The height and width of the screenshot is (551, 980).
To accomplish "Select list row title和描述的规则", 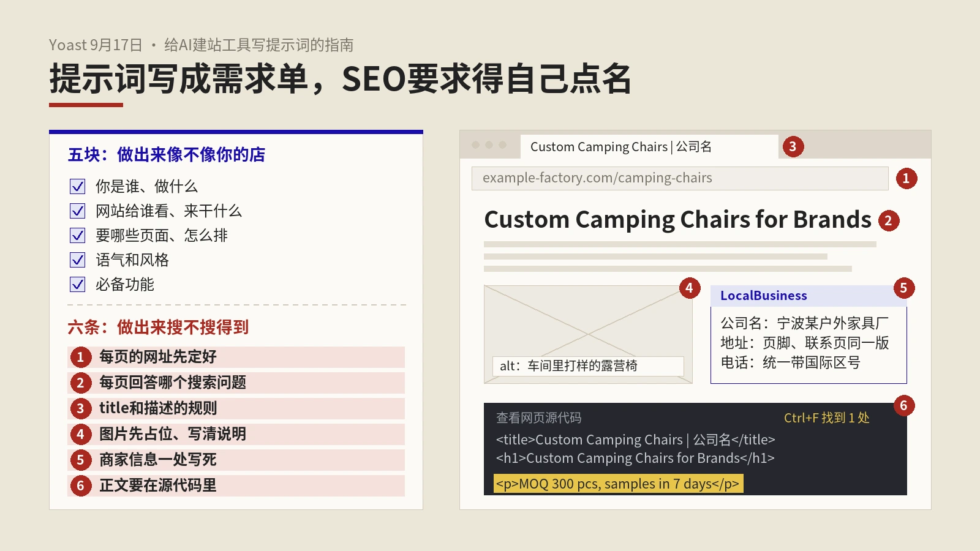I will 236,408.
